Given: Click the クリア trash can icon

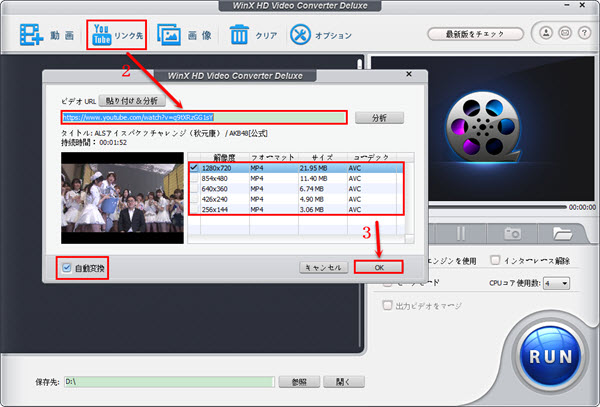Looking at the screenshot, I should point(239,35).
